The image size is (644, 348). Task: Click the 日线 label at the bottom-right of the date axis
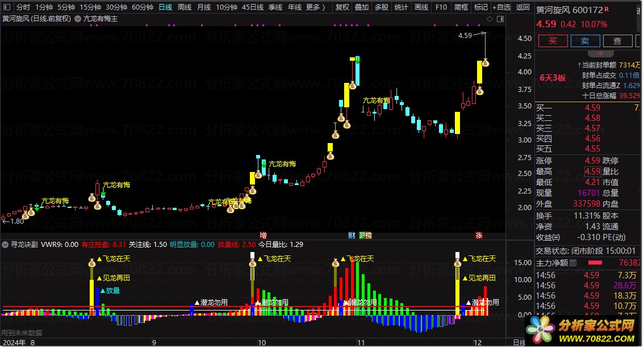tap(519, 342)
